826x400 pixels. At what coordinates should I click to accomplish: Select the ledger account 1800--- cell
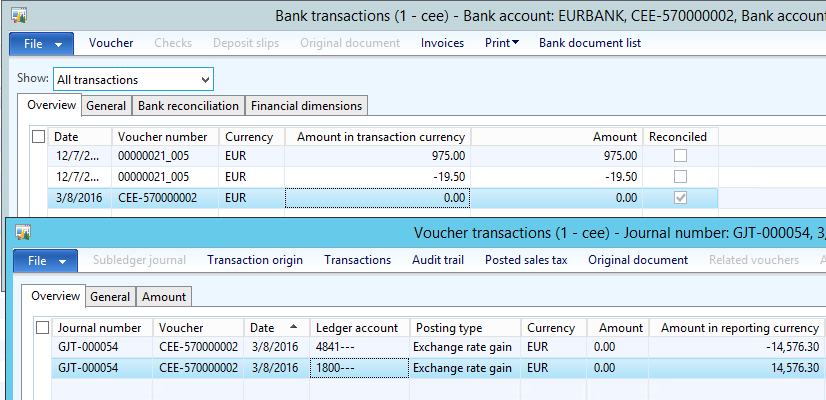click(x=359, y=368)
